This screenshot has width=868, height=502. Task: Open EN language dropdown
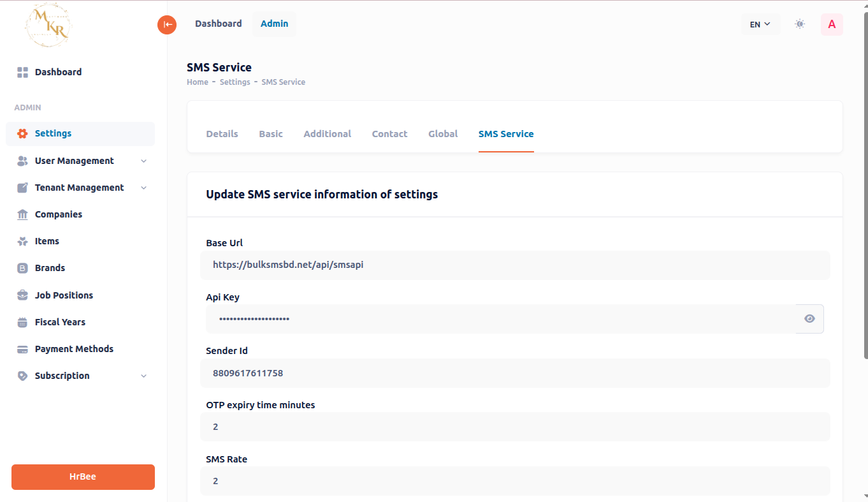760,24
